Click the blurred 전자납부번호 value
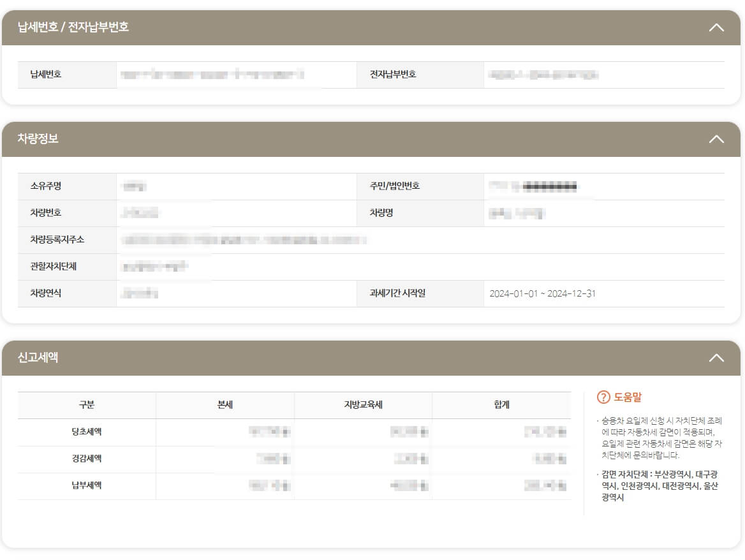Image resolution: width=745 pixels, height=560 pixels. pos(543,75)
